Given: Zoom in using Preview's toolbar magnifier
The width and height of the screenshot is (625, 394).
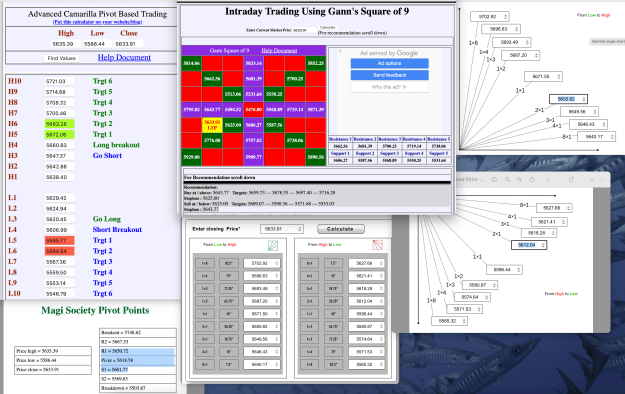Looking at the screenshot, I should 519,180.
